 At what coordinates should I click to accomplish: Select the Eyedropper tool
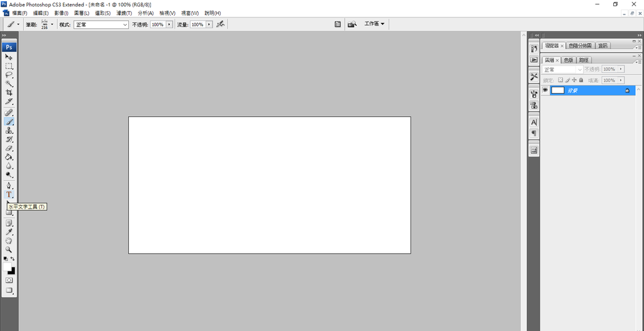[9, 232]
